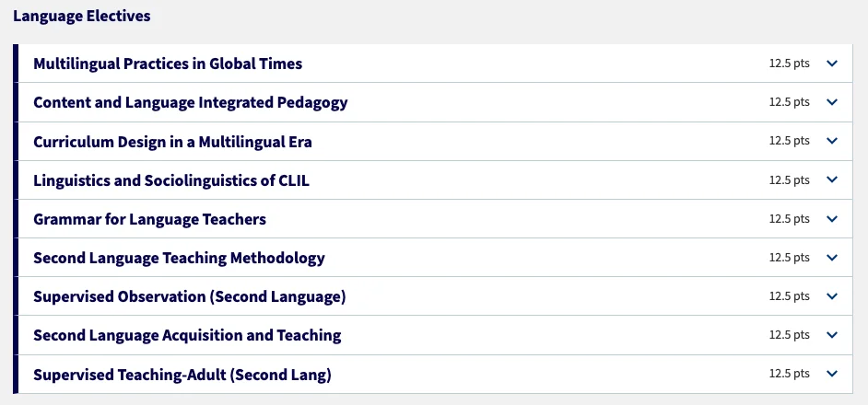Click 12.5 pts label on Grammar row
The height and width of the screenshot is (405, 868).
coord(789,219)
